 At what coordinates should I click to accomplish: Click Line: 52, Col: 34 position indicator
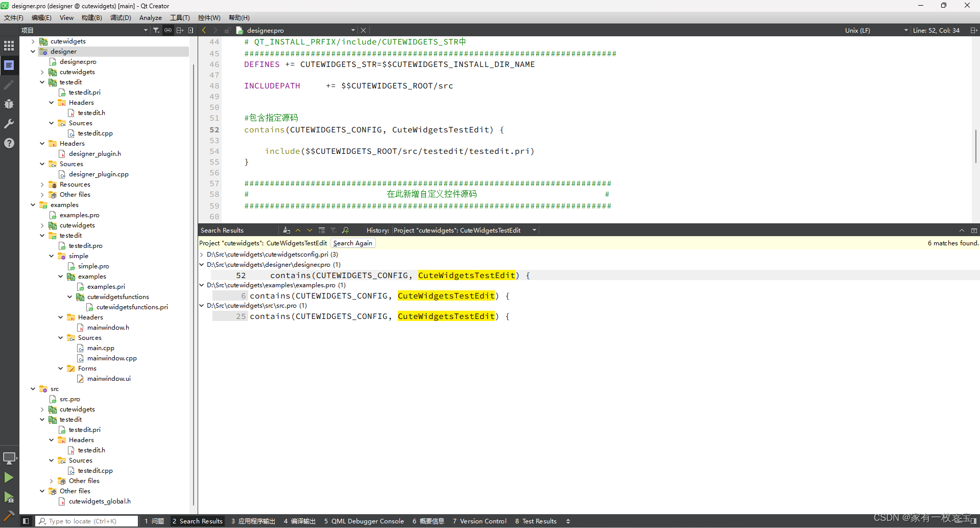click(936, 30)
